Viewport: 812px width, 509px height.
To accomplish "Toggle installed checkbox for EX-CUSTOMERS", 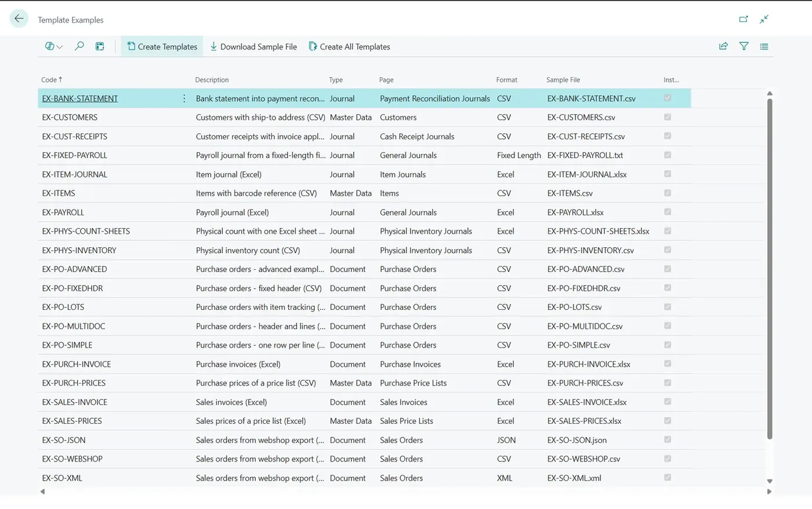I will (x=668, y=117).
